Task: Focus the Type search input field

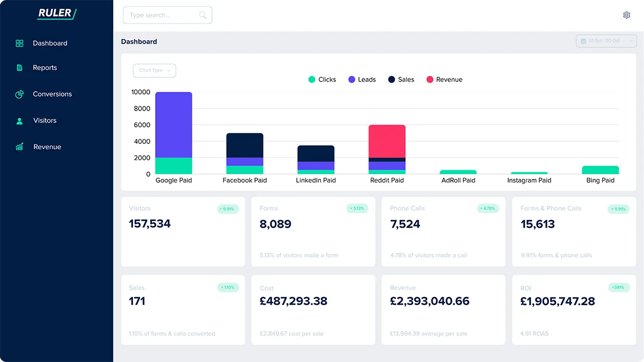Action: tap(161, 15)
